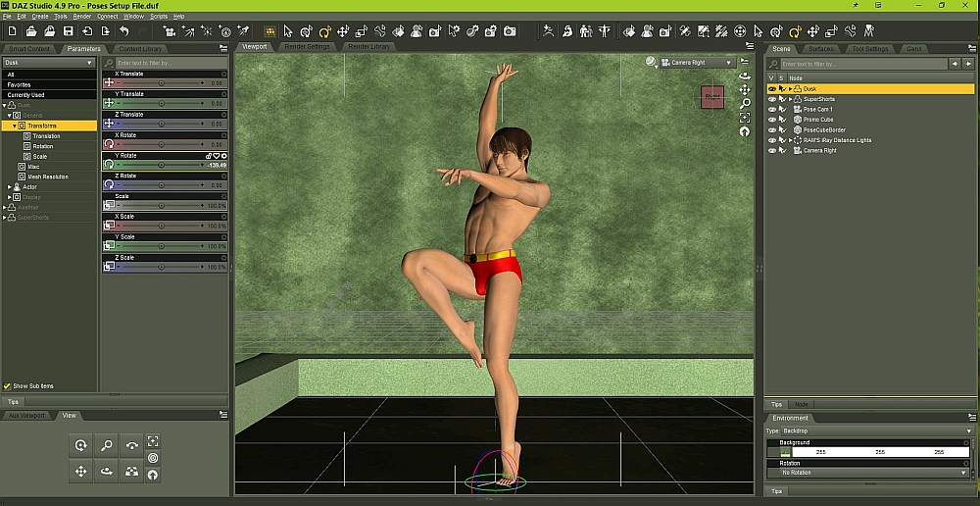Click the Undo arrow in toolbar
The height and width of the screenshot is (506, 980).
[x=124, y=31]
